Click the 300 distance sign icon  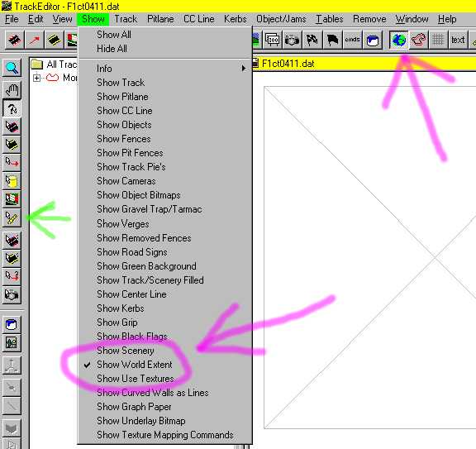(x=273, y=40)
